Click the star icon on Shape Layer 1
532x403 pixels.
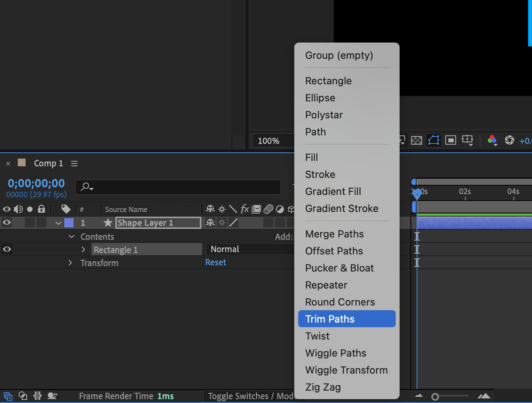(x=108, y=222)
